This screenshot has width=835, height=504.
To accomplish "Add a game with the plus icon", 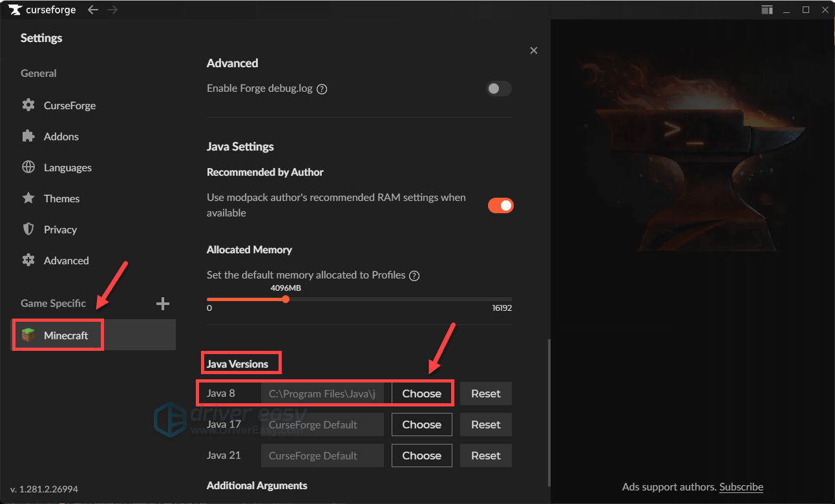I will click(163, 304).
